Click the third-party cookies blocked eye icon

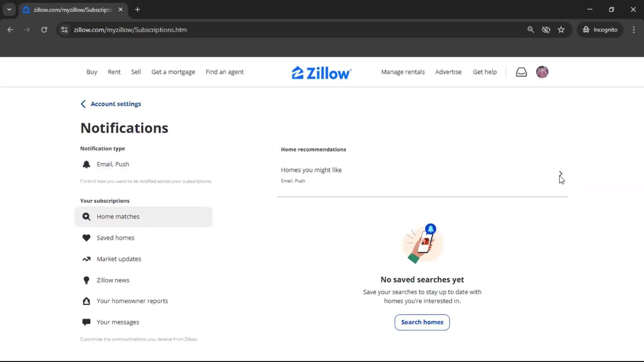[546, 30]
